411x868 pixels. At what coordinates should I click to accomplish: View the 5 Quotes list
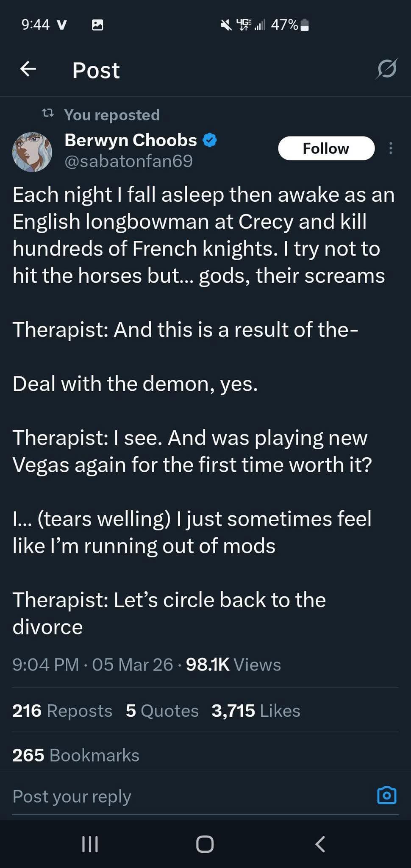coord(162,711)
